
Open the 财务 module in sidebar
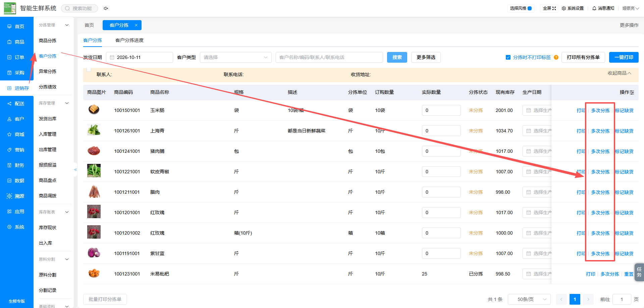point(16,165)
